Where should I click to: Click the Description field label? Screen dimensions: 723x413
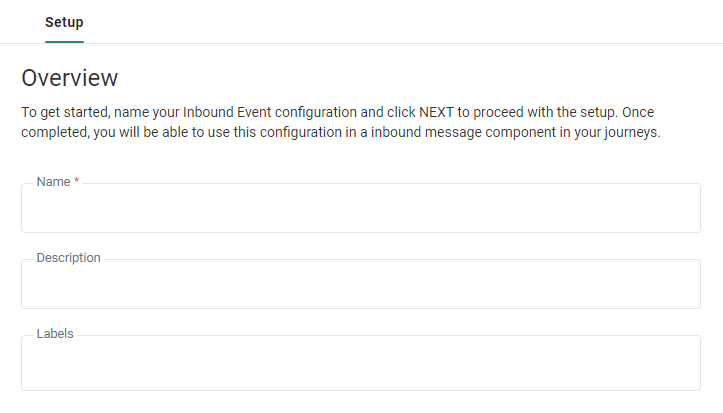pos(68,258)
